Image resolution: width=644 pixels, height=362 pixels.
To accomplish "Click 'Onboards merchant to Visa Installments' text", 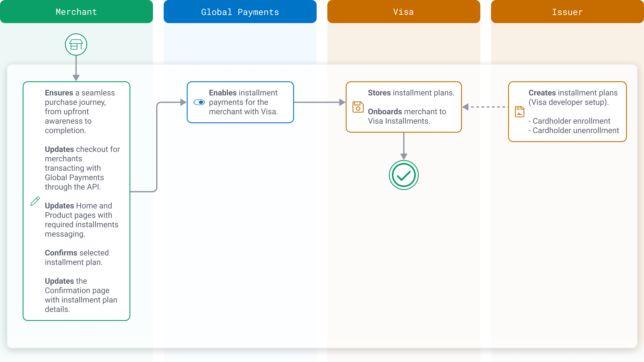I will (x=407, y=116).
